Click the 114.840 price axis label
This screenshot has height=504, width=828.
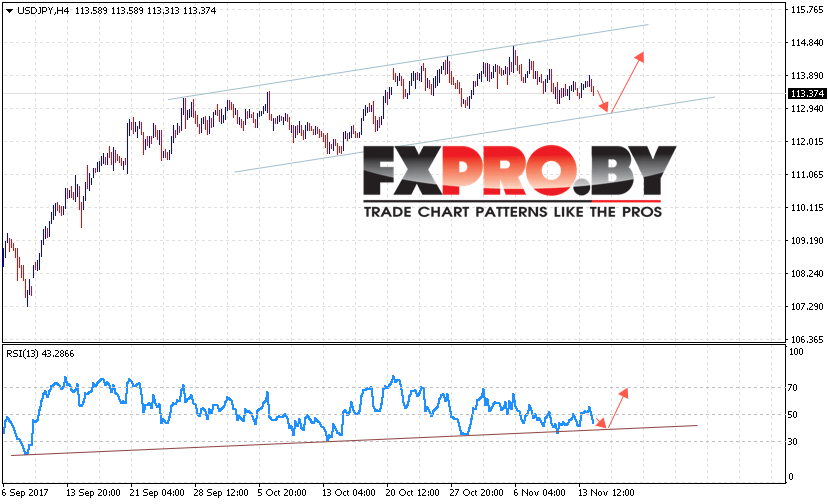pyautogui.click(x=807, y=43)
